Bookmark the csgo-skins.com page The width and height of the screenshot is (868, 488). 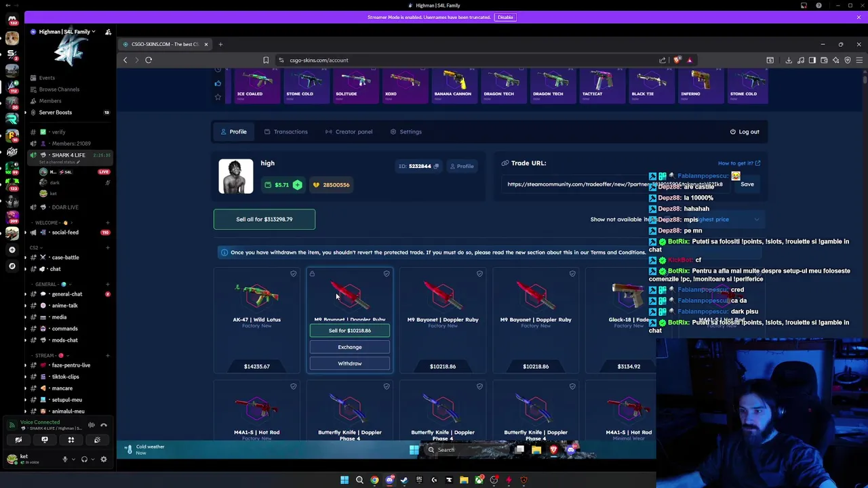click(x=266, y=60)
